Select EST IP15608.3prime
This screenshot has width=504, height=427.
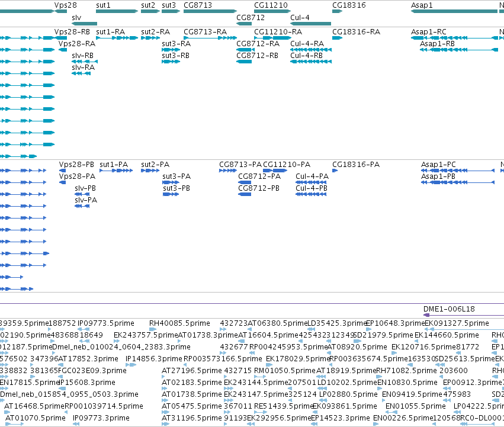(88, 383)
